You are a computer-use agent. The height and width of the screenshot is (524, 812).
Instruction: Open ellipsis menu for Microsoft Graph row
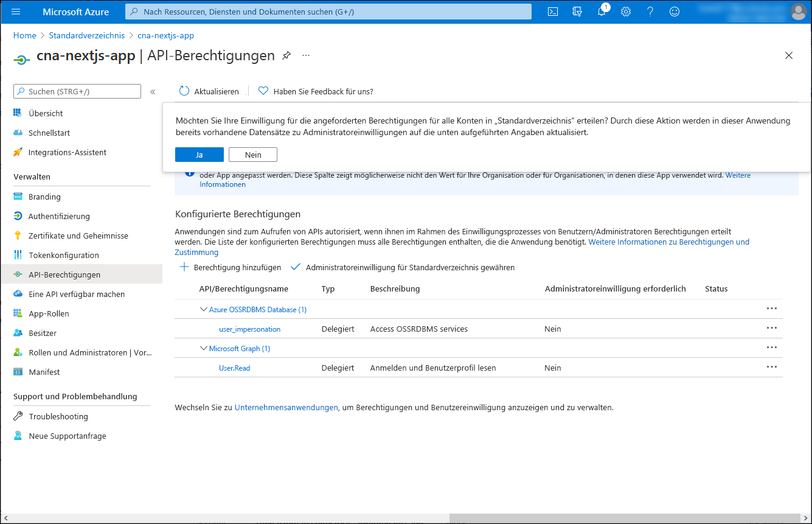772,348
